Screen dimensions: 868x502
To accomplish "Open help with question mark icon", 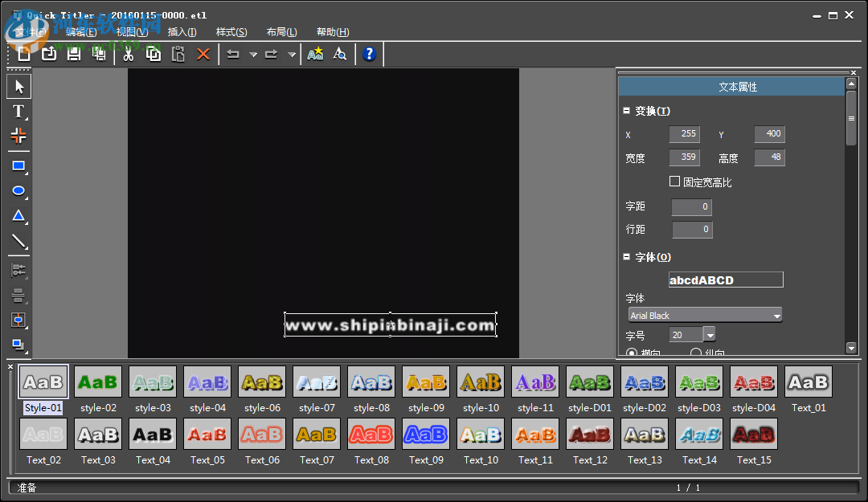I will tap(369, 55).
